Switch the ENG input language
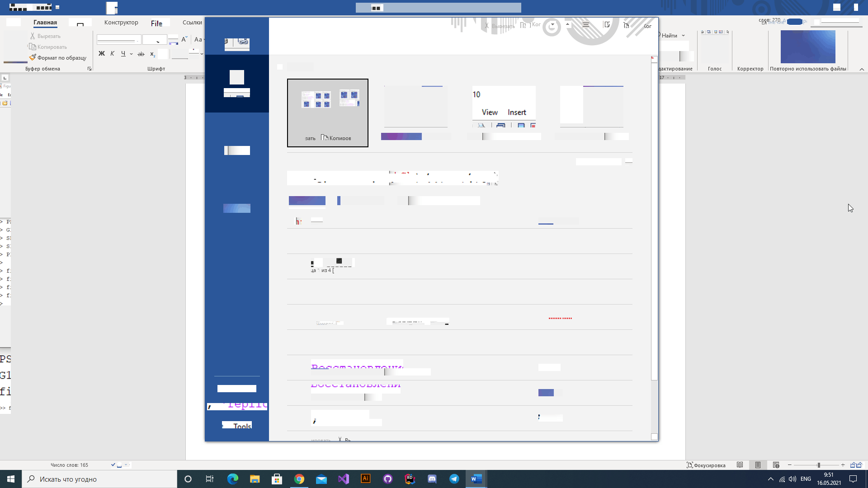Viewport: 868px width, 488px height. coord(806,479)
